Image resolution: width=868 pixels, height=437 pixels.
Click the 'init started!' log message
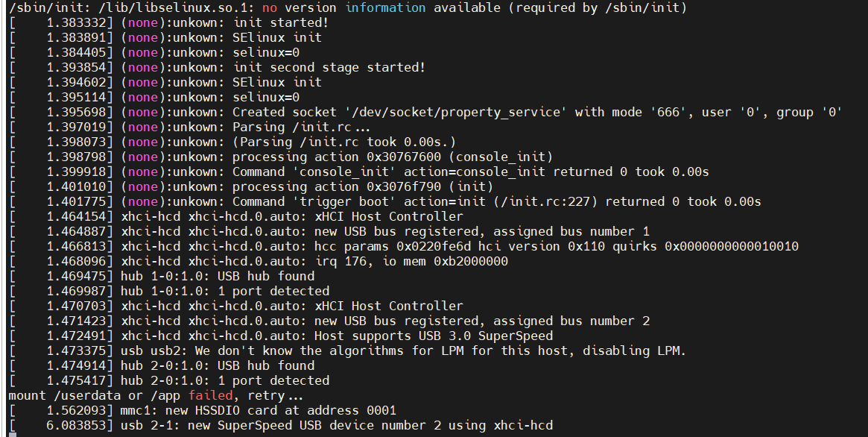[x=281, y=22]
